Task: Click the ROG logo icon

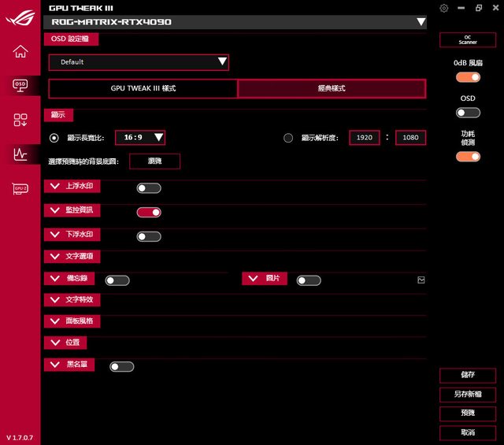Action: [20, 14]
